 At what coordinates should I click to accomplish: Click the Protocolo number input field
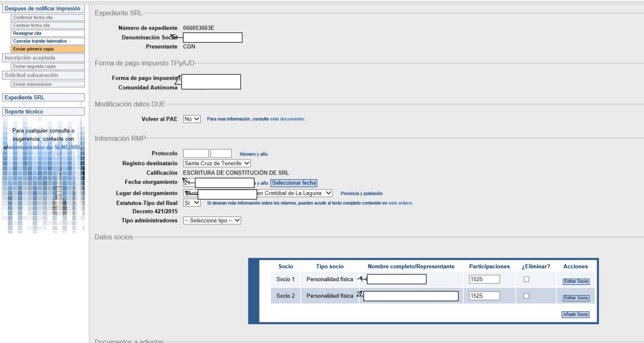click(x=196, y=154)
